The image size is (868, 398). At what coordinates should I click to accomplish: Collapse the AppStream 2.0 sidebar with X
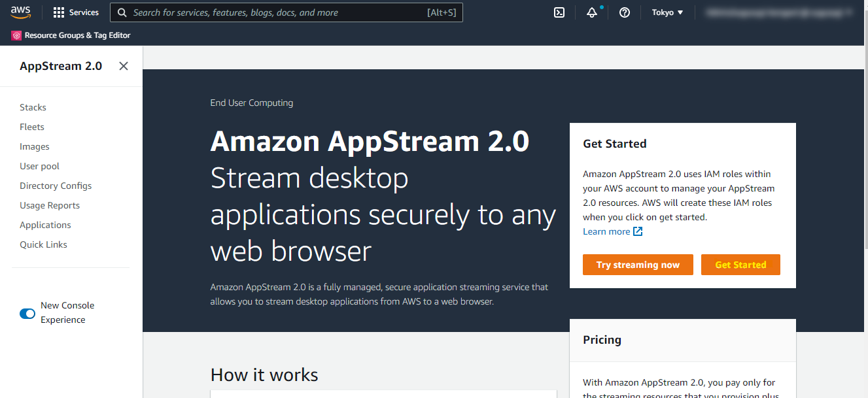pyautogui.click(x=123, y=66)
